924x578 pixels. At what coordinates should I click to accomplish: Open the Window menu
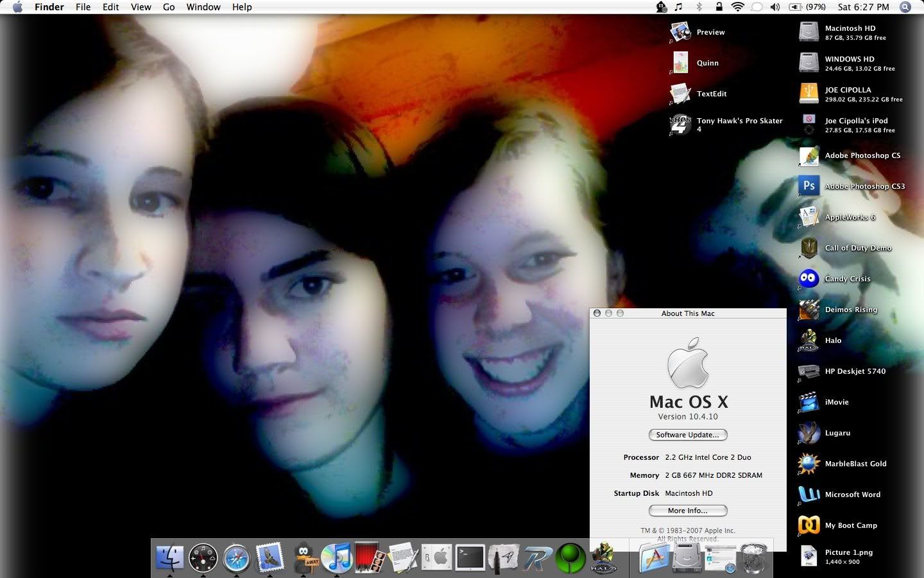click(x=203, y=7)
